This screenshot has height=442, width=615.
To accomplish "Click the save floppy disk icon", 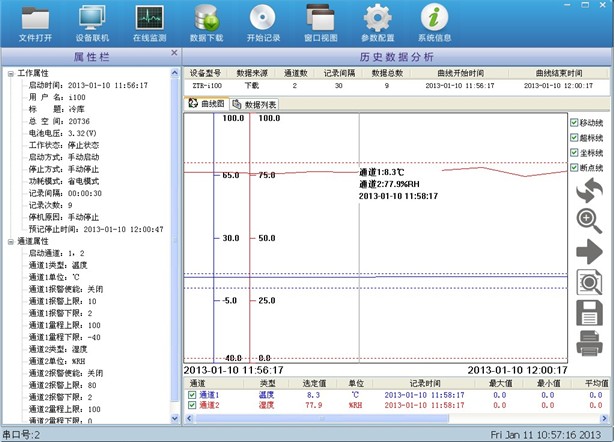I will click(x=589, y=313).
